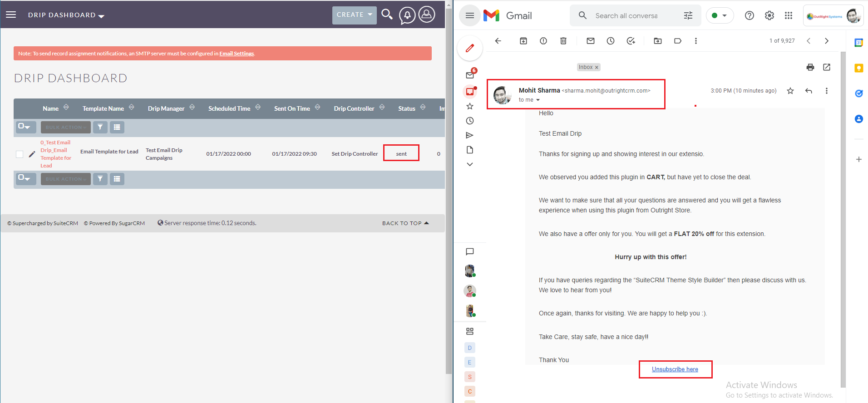Show Gmail search options sliders
Screen dimensions: 868x403
coord(688,15)
